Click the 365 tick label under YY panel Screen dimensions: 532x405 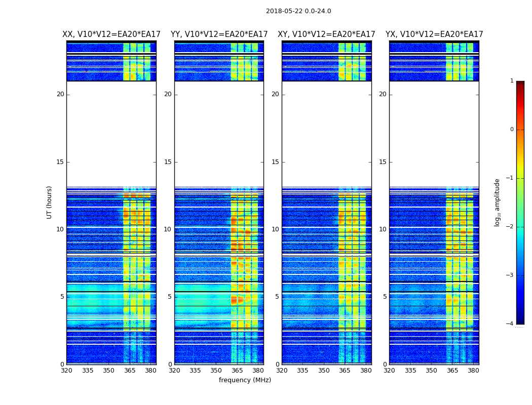tap(237, 371)
